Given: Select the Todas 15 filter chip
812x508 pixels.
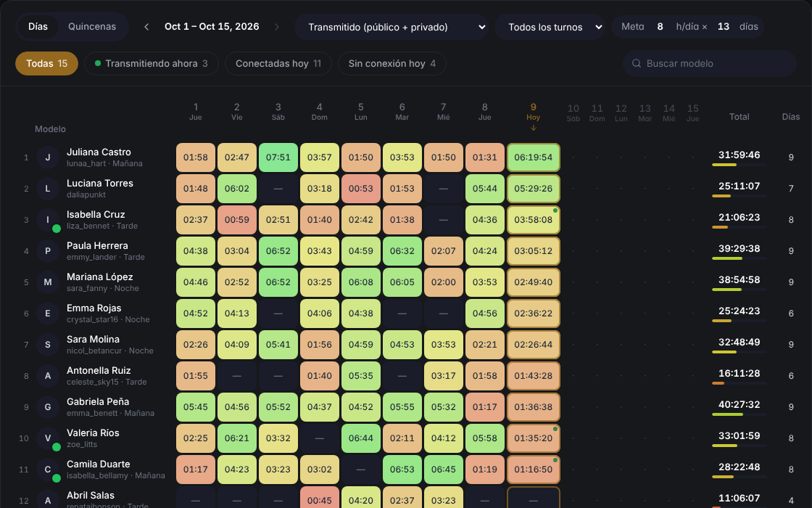Looking at the screenshot, I should coord(46,64).
